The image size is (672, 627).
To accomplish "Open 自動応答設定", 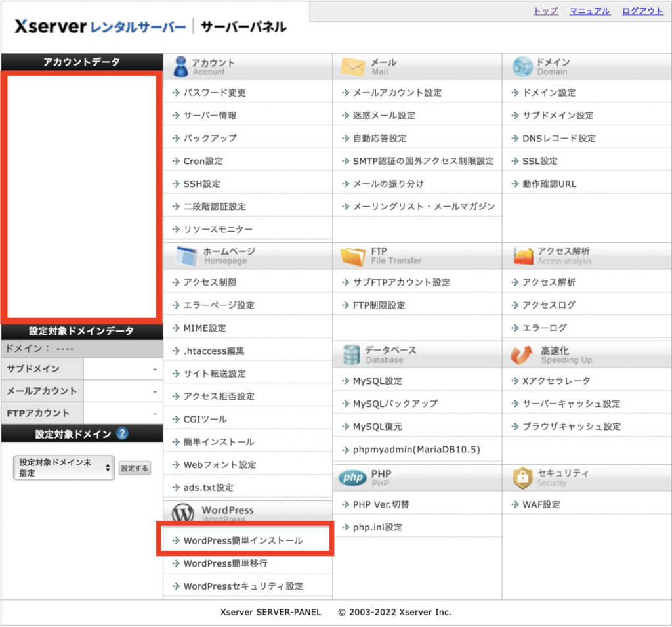I will point(380,139).
